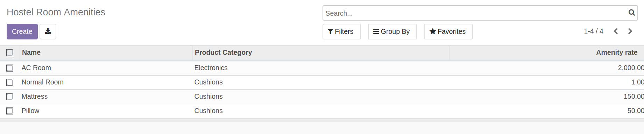Tick the Mattress row checkbox

10,97
